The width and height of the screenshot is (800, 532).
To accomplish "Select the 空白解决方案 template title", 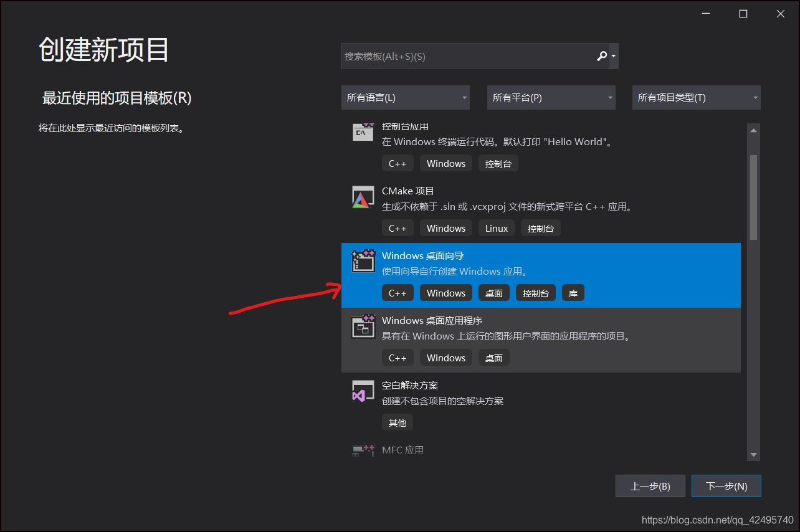I will (x=410, y=386).
